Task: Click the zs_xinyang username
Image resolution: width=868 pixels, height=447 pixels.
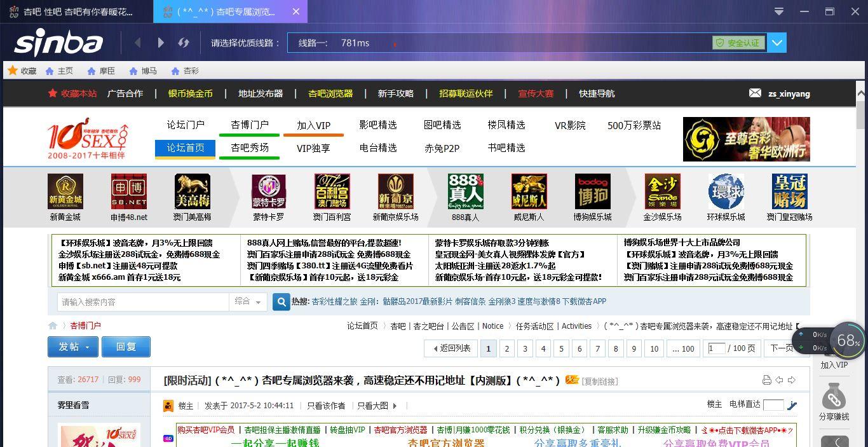Action: pyautogui.click(x=789, y=93)
